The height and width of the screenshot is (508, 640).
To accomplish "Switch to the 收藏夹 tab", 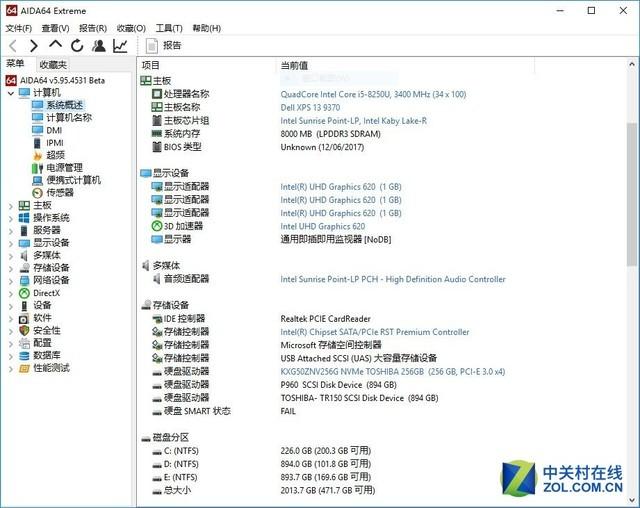I will click(53, 64).
